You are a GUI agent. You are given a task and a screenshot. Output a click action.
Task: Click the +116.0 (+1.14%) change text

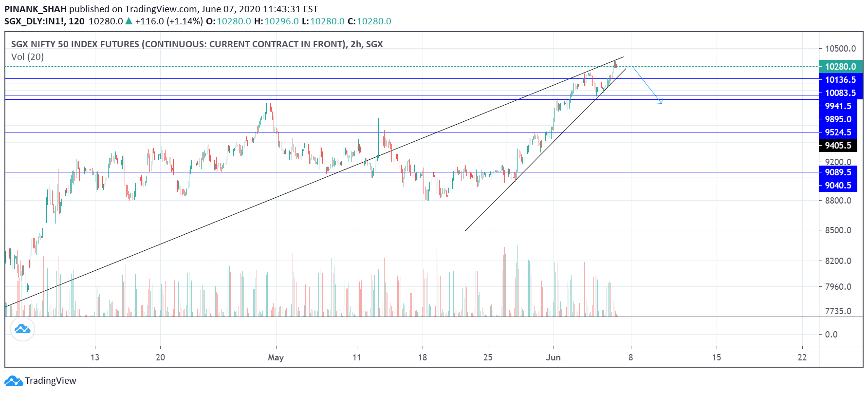tap(169, 21)
